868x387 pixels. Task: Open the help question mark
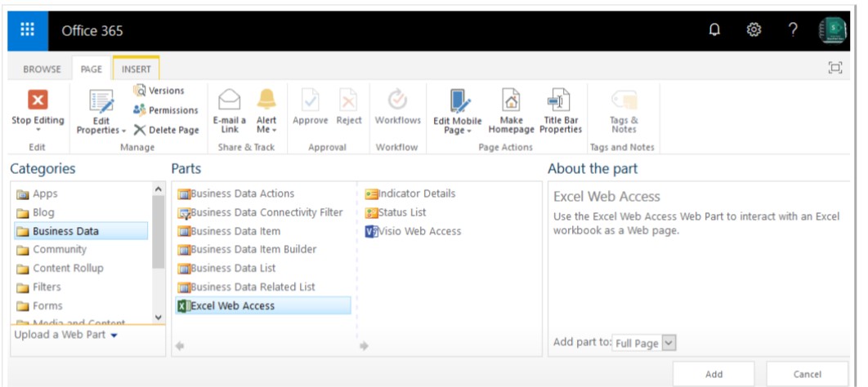click(793, 30)
